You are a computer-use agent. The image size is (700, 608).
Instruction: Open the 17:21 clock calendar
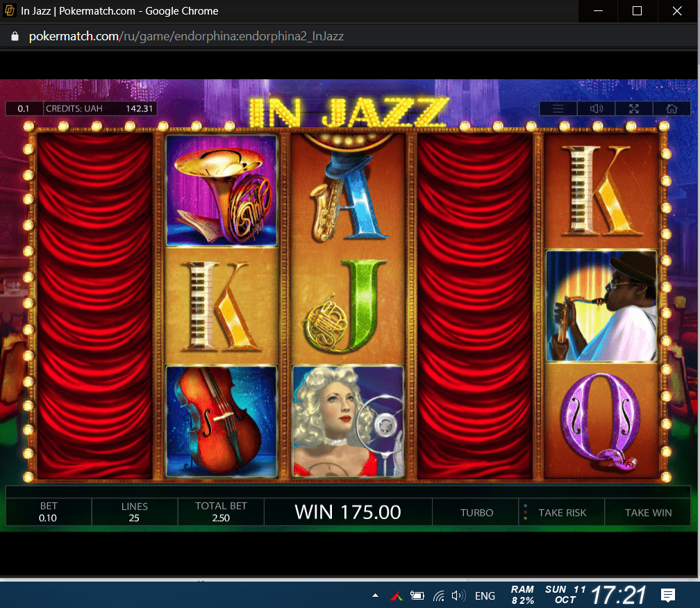click(x=618, y=595)
